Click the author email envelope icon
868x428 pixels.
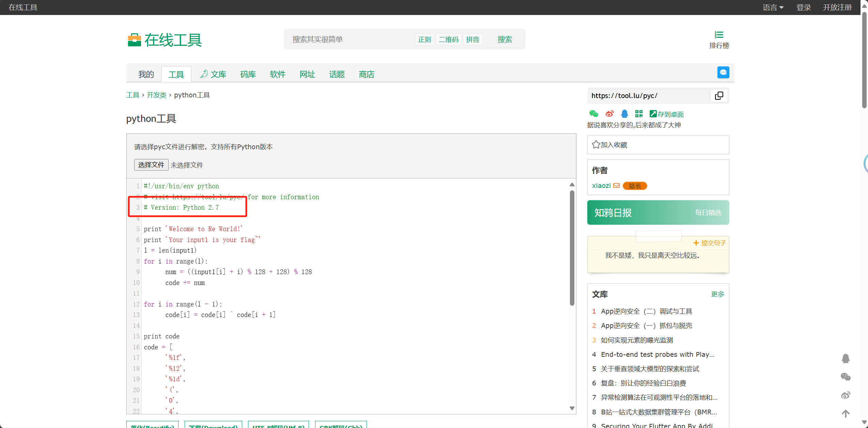tap(616, 186)
